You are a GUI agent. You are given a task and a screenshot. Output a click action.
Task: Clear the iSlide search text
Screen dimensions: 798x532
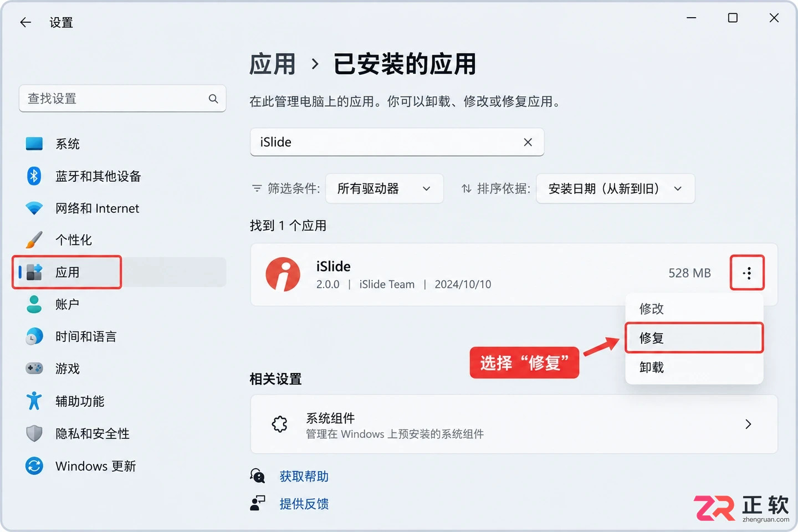click(528, 142)
